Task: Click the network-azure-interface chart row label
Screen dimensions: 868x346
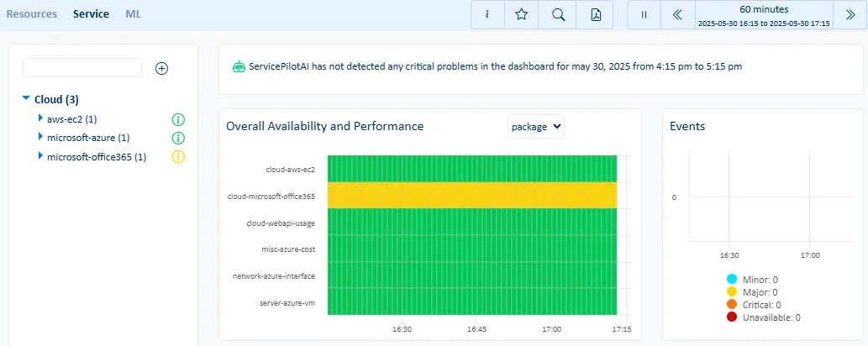Action: pyautogui.click(x=274, y=275)
